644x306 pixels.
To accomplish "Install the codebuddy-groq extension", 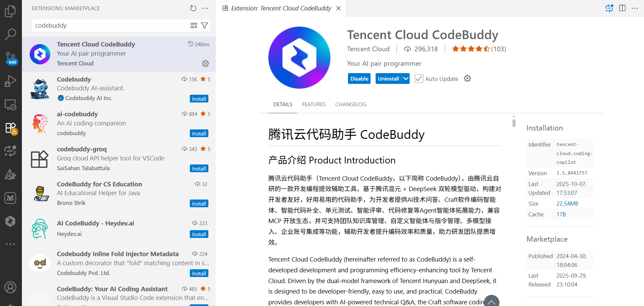I will [x=199, y=169].
